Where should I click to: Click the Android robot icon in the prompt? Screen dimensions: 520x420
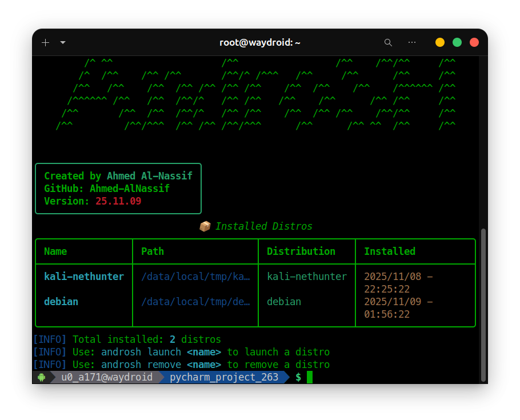pyautogui.click(x=41, y=377)
